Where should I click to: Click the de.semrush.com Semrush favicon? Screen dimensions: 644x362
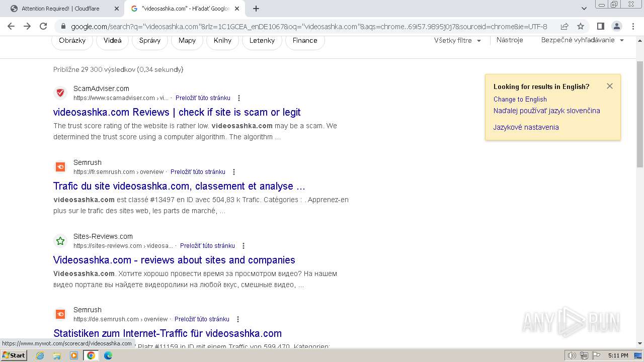tap(60, 314)
